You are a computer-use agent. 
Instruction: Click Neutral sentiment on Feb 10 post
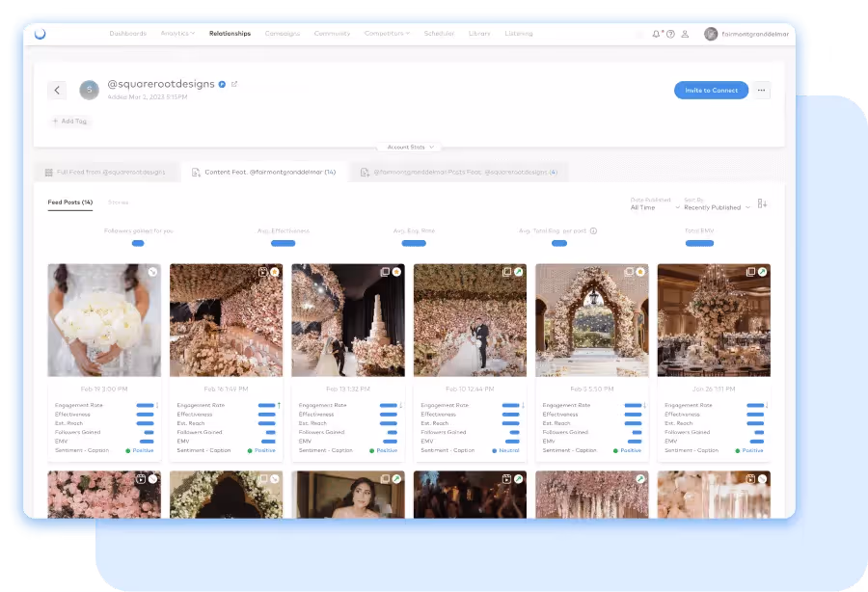point(506,450)
